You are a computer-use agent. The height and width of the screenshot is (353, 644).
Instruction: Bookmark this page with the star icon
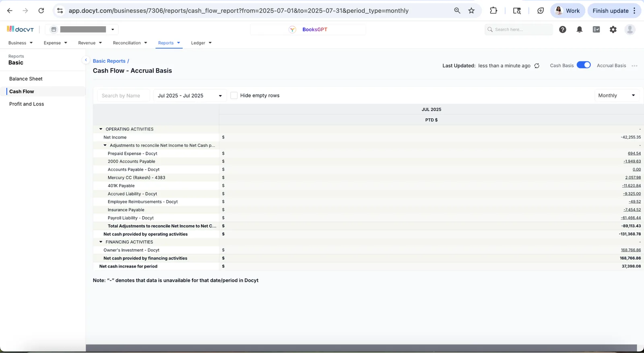tap(471, 10)
